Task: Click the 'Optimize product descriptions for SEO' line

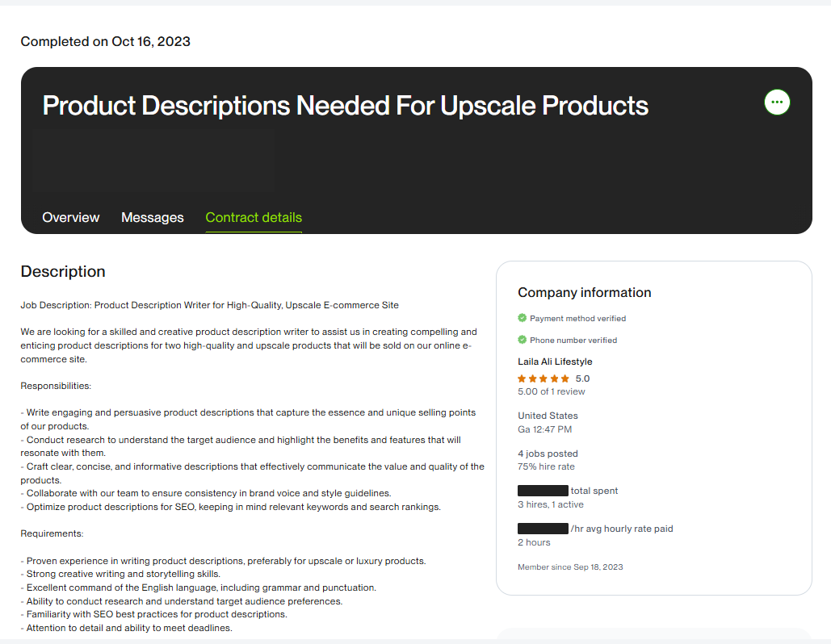Action: pos(230,507)
